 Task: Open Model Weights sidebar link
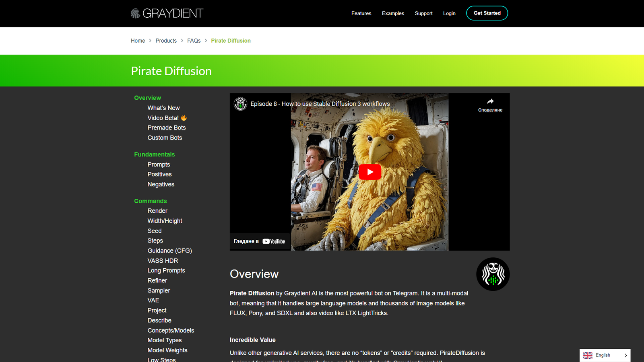point(167,350)
